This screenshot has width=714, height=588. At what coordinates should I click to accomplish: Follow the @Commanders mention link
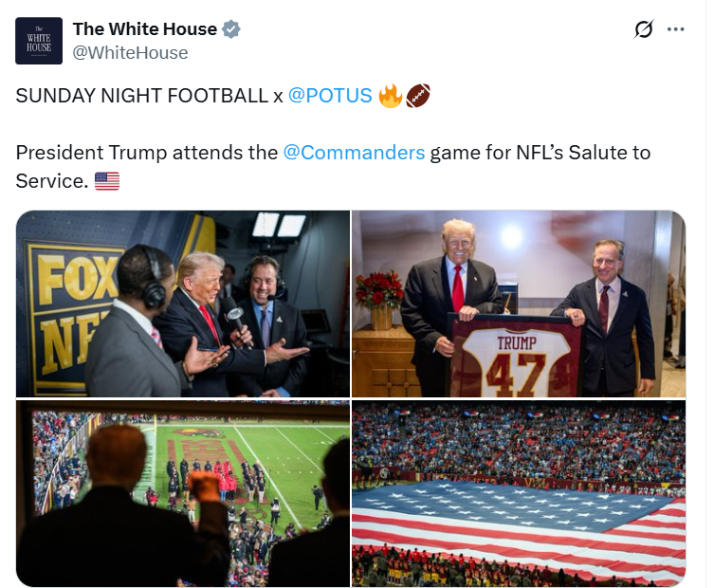[354, 153]
